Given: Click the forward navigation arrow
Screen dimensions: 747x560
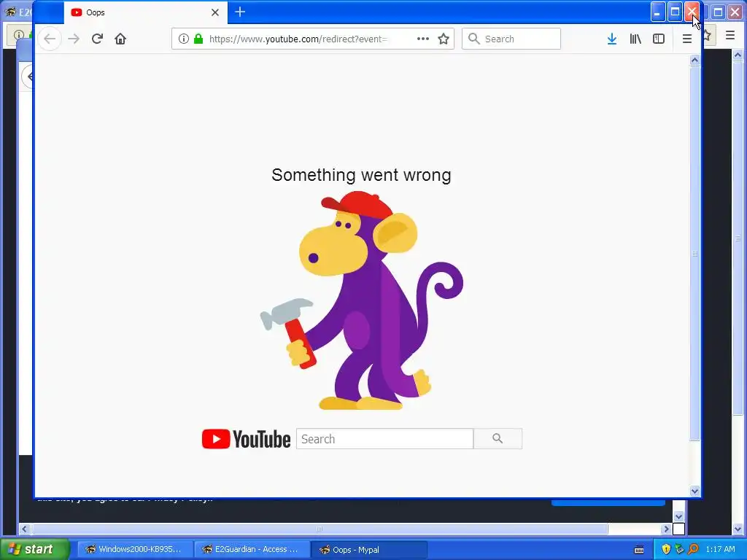Looking at the screenshot, I should [74, 39].
